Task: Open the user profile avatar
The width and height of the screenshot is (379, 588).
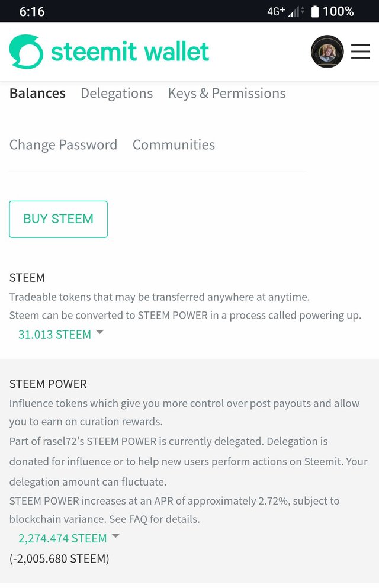Action: pyautogui.click(x=327, y=52)
